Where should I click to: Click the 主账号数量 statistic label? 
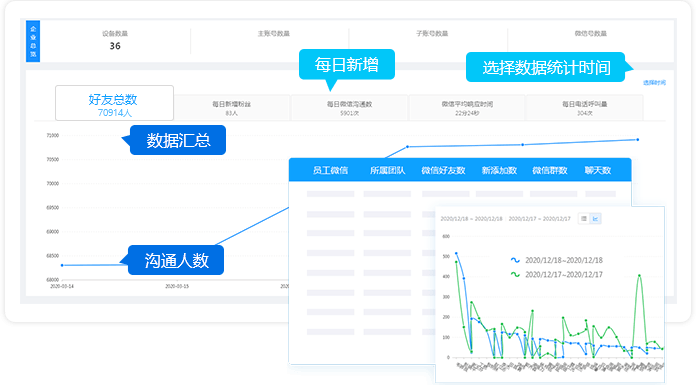coord(273,33)
